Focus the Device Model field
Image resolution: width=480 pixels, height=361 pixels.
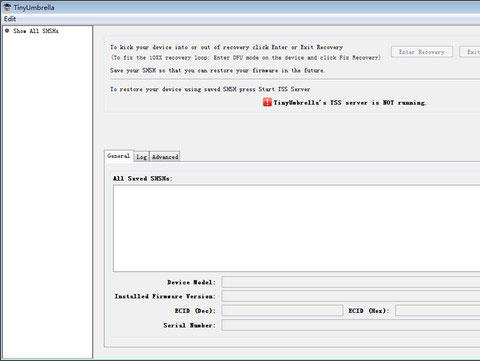(351, 282)
